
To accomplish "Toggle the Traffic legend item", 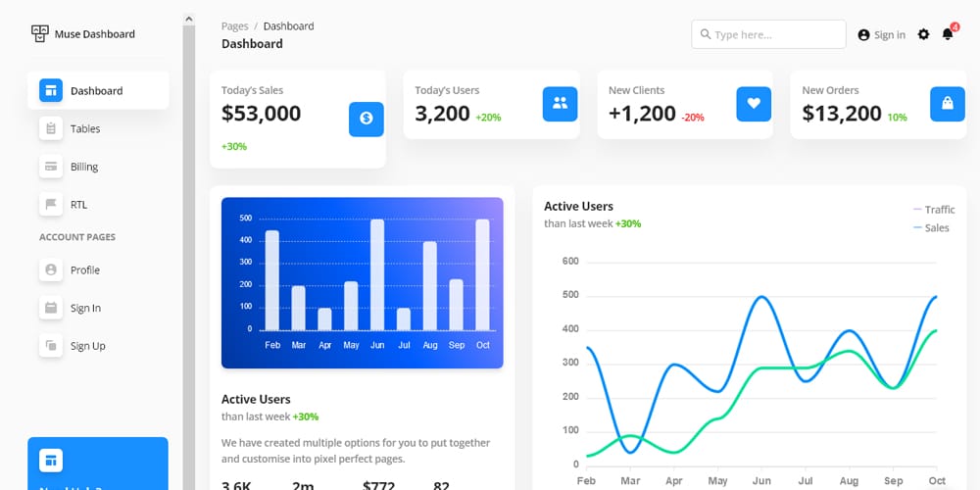I will [934, 210].
